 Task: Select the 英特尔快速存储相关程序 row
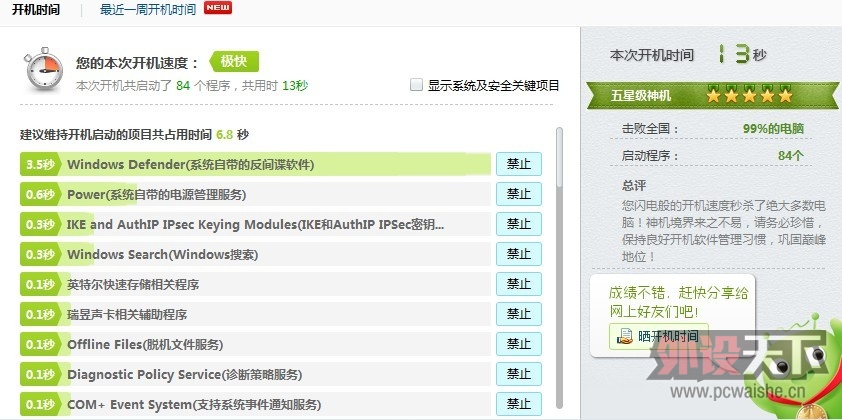256,284
